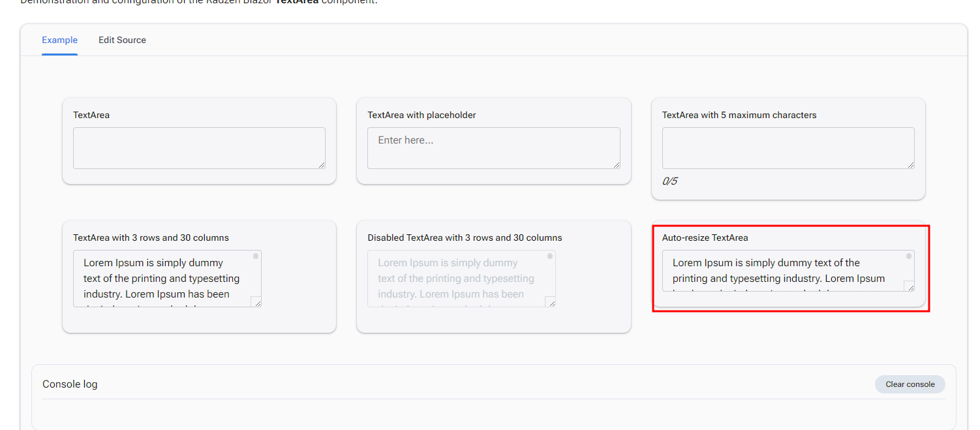Click resize grip on placeholder textarea

click(616, 165)
